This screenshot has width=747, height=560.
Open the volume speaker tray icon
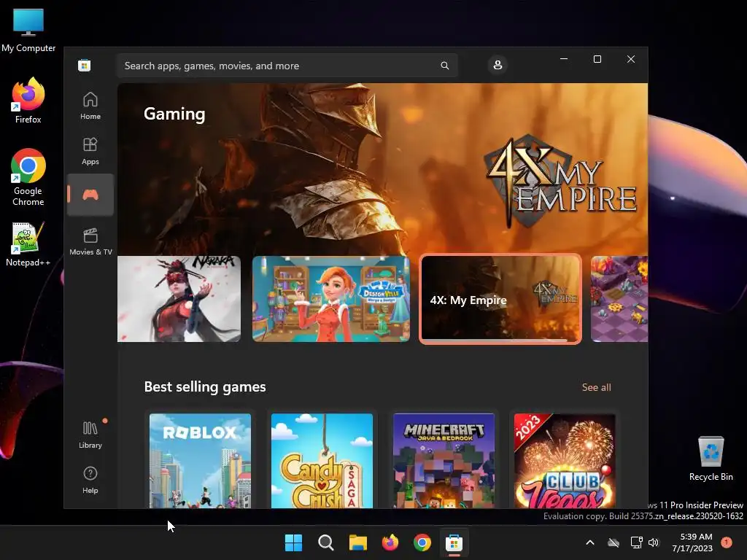[654, 542]
